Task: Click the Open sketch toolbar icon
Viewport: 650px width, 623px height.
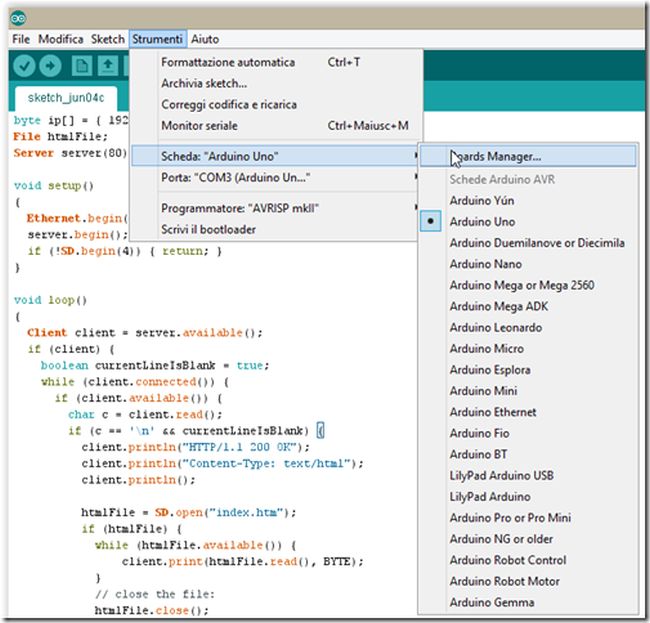Action: click(106, 66)
